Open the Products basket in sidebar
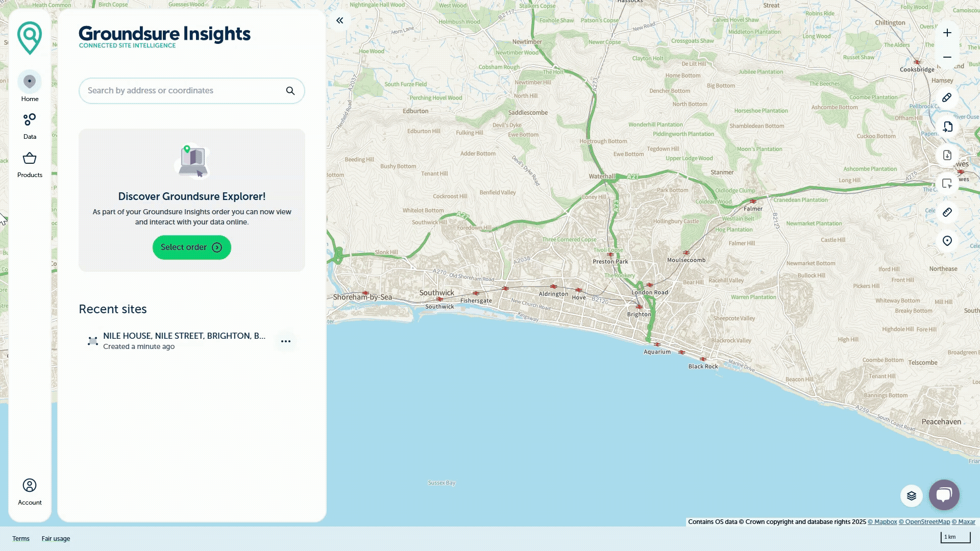This screenshot has height=551, width=980. pyautogui.click(x=30, y=164)
